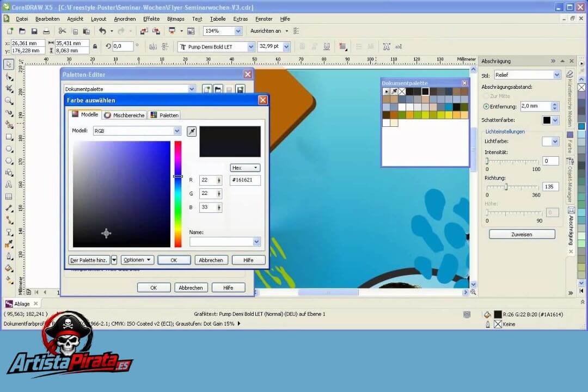The image size is (588, 392).
Task: Click the hex value field #161621
Action: coord(245,180)
